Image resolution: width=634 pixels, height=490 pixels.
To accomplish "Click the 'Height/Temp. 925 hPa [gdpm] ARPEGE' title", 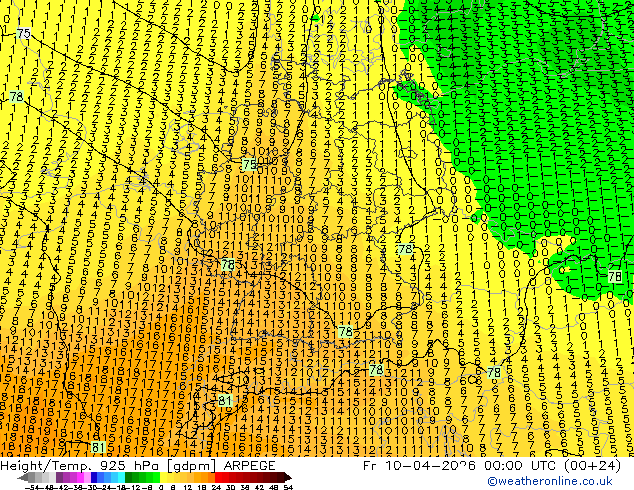I will 138,466.
